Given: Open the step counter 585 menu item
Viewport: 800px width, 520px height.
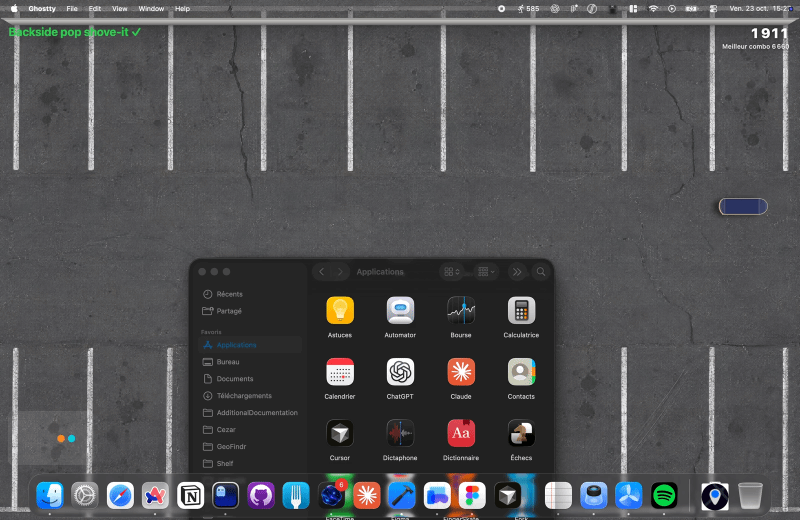Looking at the screenshot, I should coord(528,8).
